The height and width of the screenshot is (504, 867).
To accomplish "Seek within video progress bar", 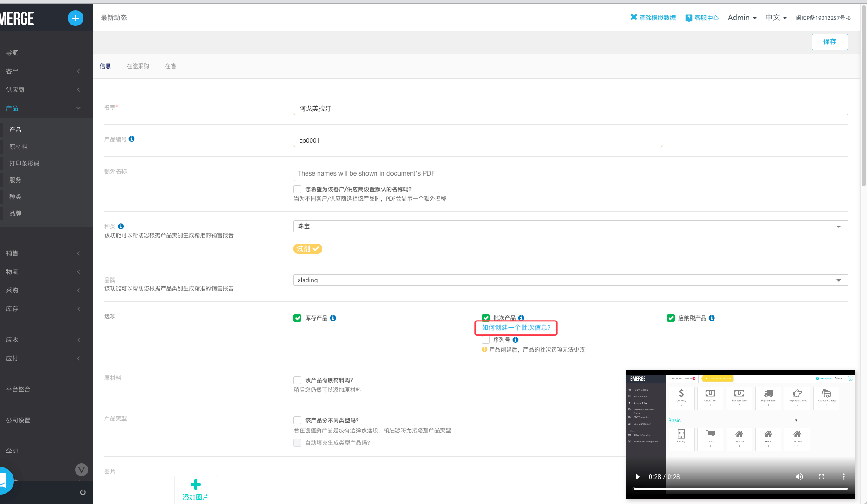I will pyautogui.click(x=740, y=489).
